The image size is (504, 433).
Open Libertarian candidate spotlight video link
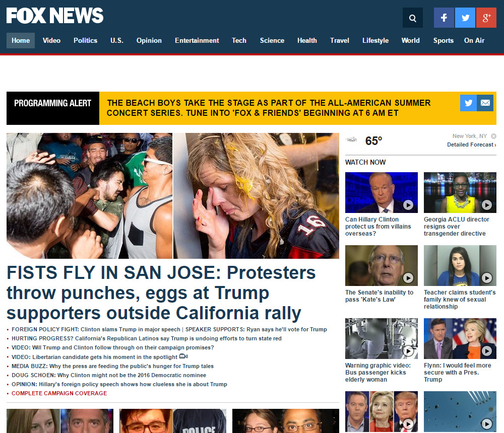[95, 357]
